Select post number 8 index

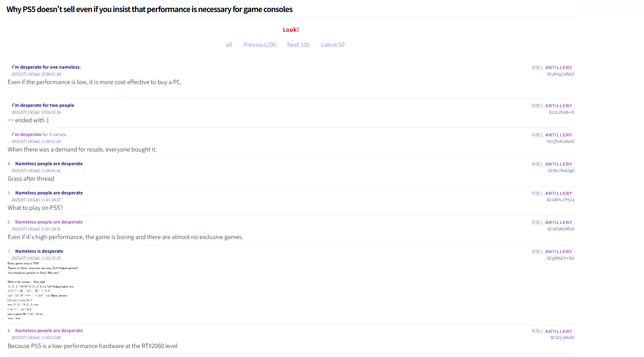9,330
